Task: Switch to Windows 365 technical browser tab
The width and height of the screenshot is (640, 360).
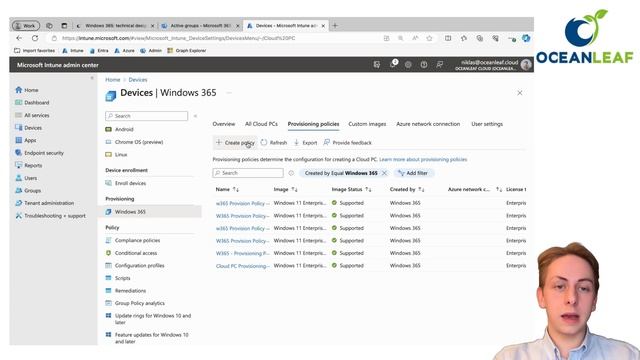Action: tap(116, 25)
